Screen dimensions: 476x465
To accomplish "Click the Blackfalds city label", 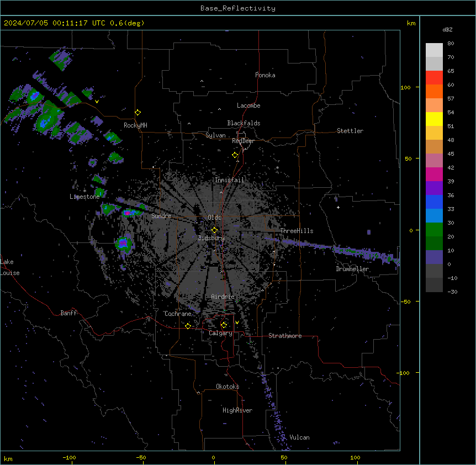I will click(x=244, y=123).
